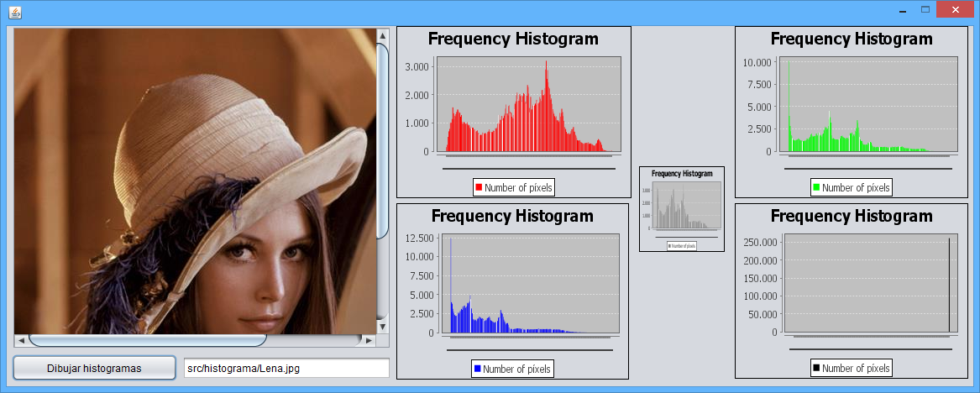Click the image vertical scrollbar down arrow

coord(382,327)
